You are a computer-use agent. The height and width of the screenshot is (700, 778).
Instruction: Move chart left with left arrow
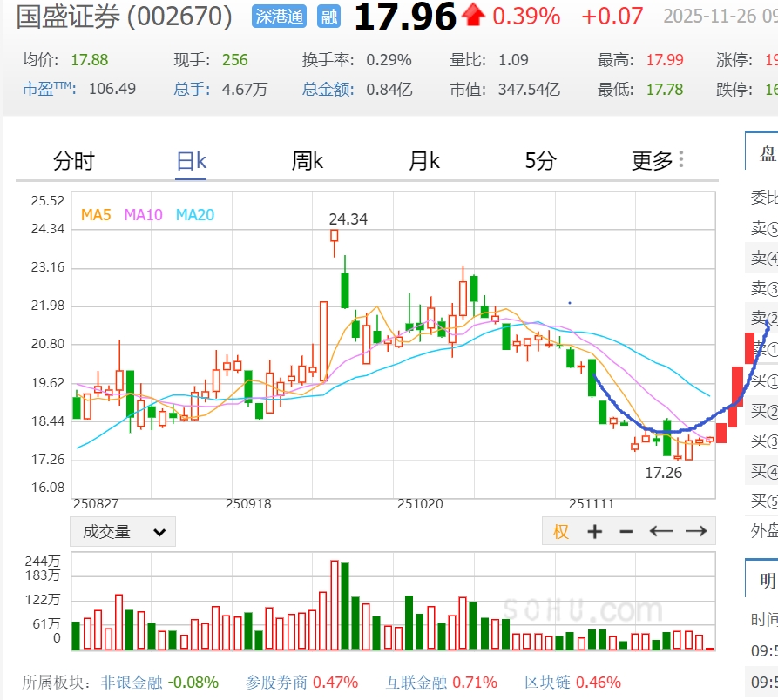(661, 531)
